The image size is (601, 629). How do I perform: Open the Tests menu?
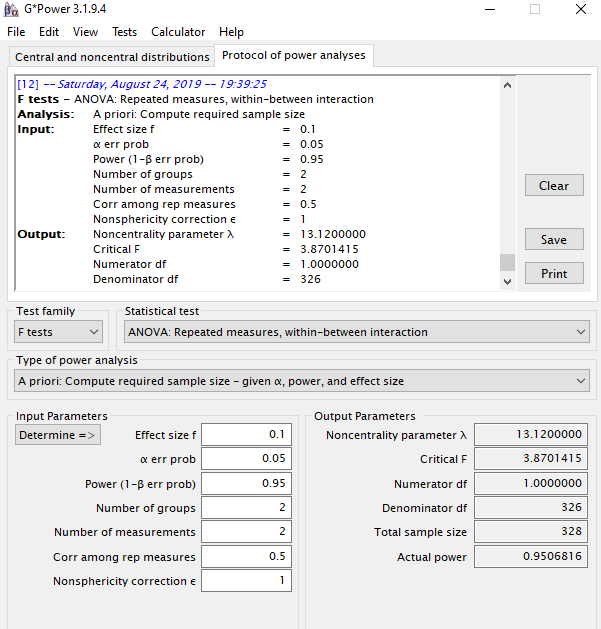124,32
